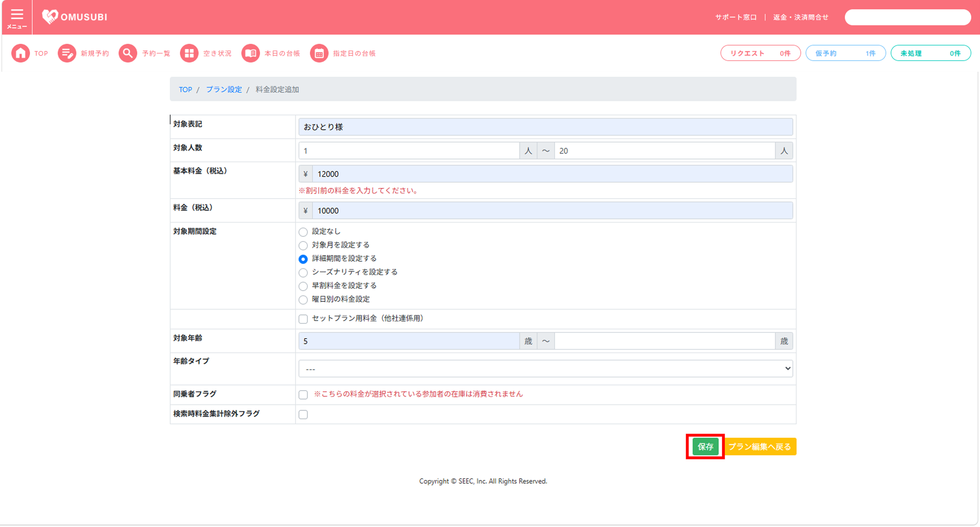
Task: Open 本日の台帳 book icon
Action: [x=250, y=53]
